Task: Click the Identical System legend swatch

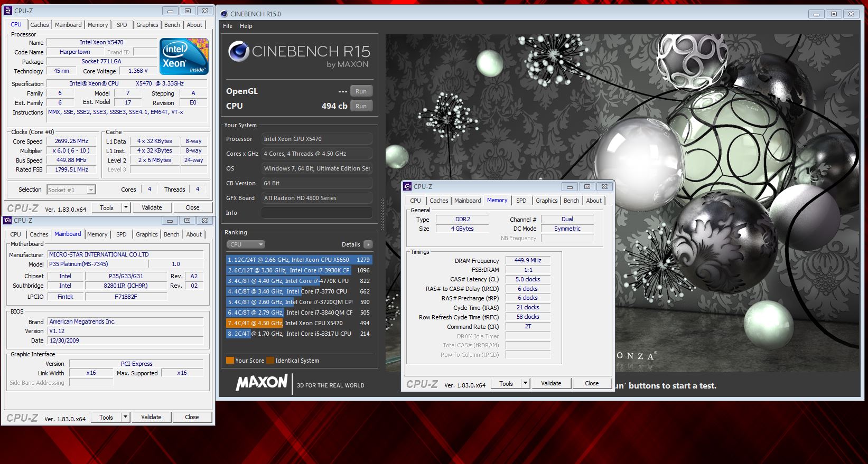Action: tap(270, 361)
